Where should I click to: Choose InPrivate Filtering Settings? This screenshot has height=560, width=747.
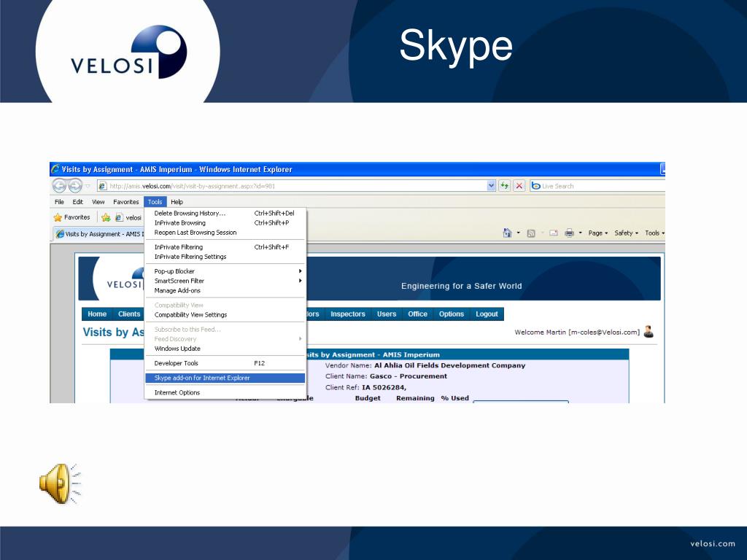[x=225, y=257]
